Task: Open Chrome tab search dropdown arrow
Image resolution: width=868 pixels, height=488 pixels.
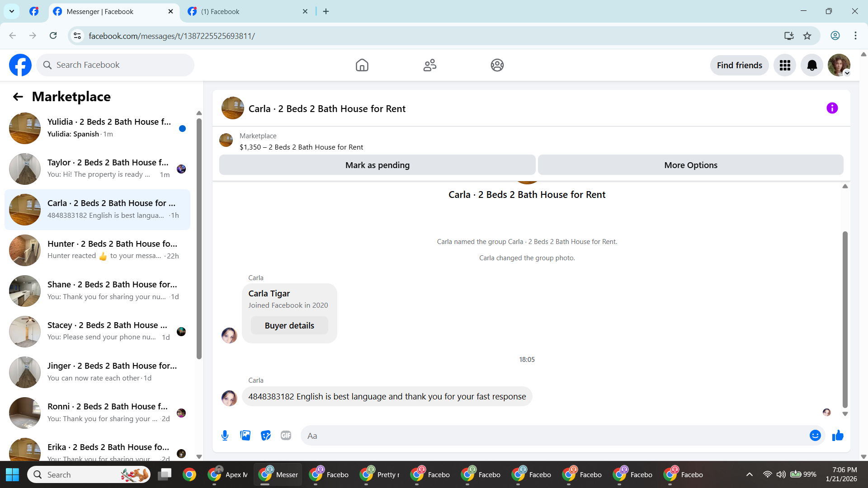Action: click(x=12, y=11)
